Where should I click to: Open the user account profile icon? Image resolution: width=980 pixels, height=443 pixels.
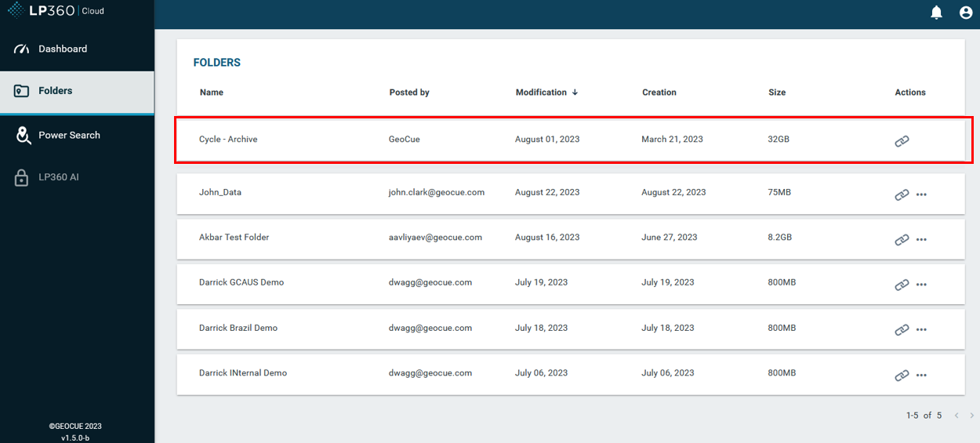coord(966,12)
